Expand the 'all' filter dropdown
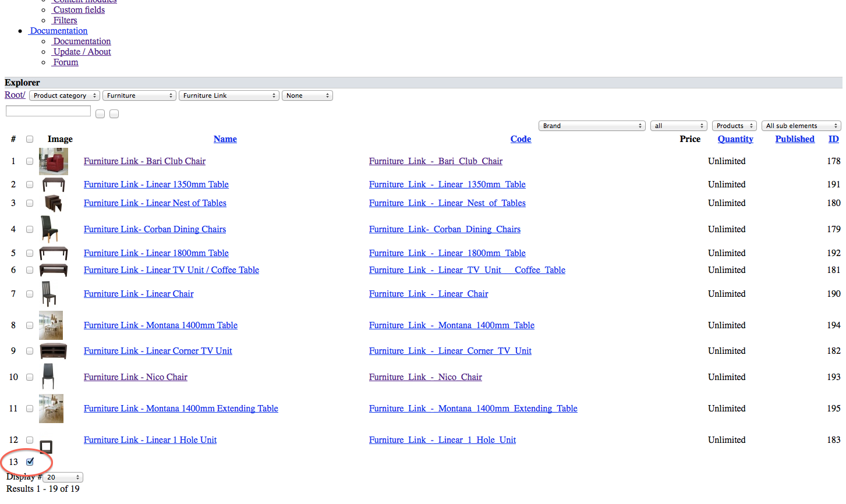The image size is (846, 504). click(x=679, y=126)
